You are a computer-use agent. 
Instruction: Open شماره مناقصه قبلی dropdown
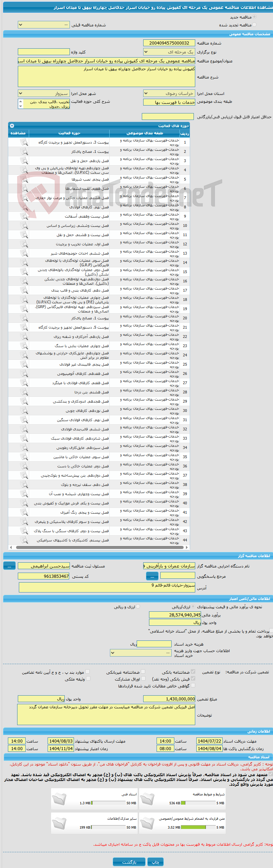pyautogui.click(x=44, y=25)
